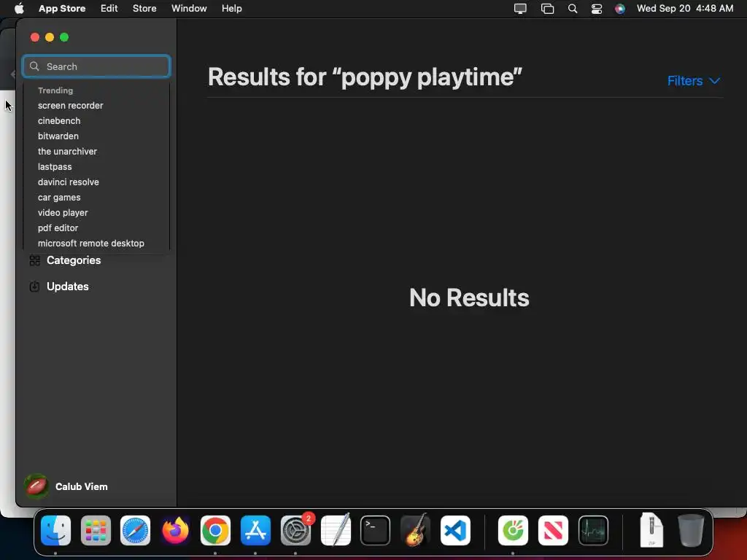Click into the Search input field
Screen dimensions: 747x560
pos(96,66)
